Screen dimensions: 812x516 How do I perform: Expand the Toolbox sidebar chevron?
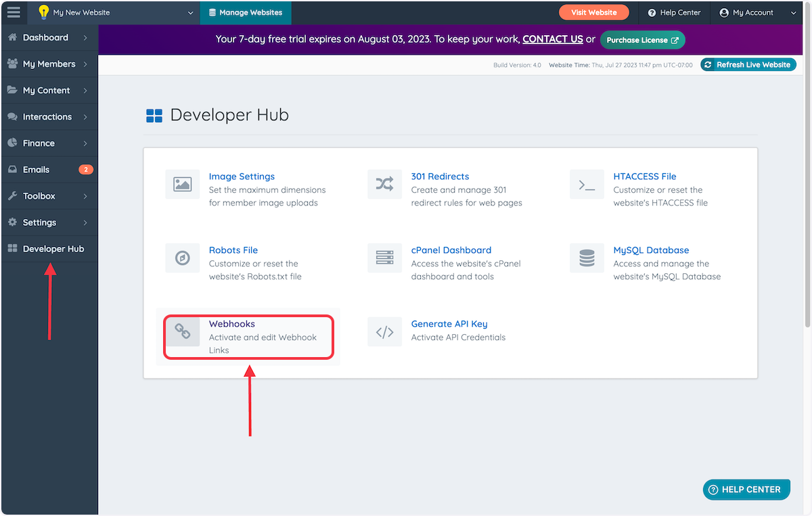tap(85, 195)
